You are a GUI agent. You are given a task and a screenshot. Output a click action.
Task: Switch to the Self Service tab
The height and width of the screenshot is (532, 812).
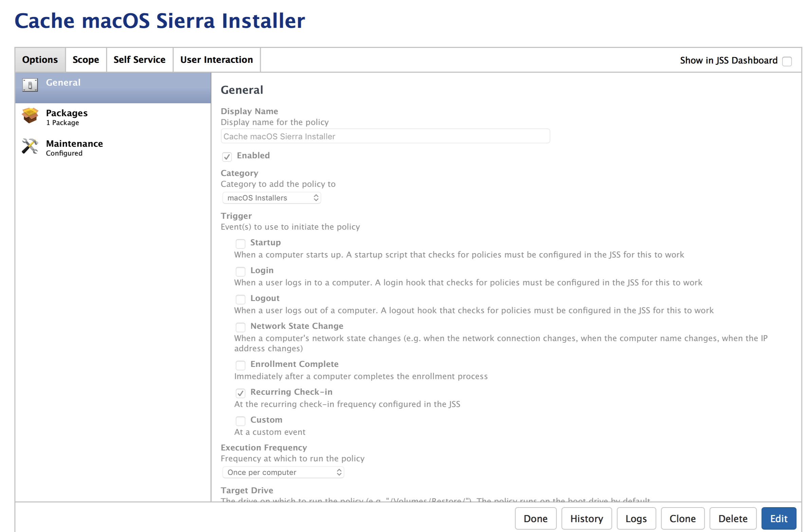coord(140,60)
